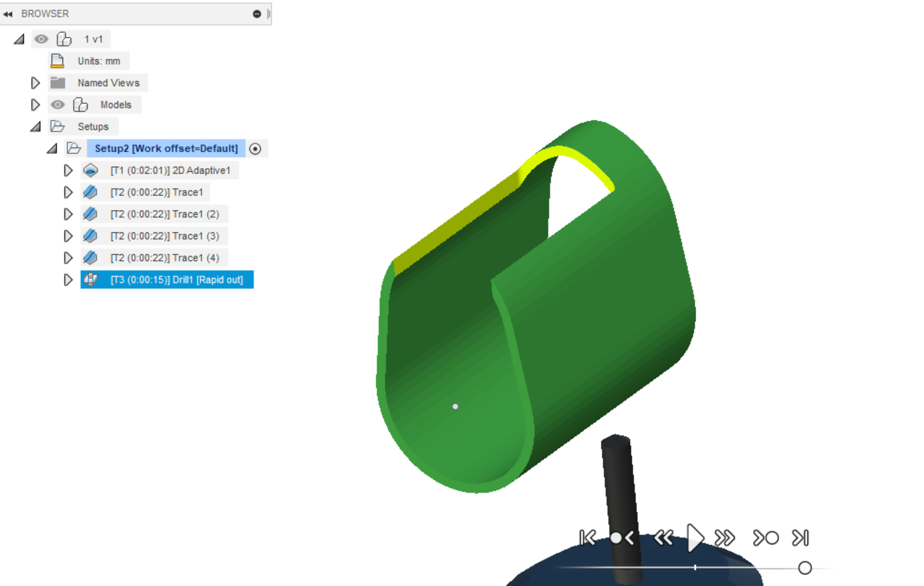The image size is (924, 586).
Task: Expand the Trace1 (4) operation
Action: (68, 258)
